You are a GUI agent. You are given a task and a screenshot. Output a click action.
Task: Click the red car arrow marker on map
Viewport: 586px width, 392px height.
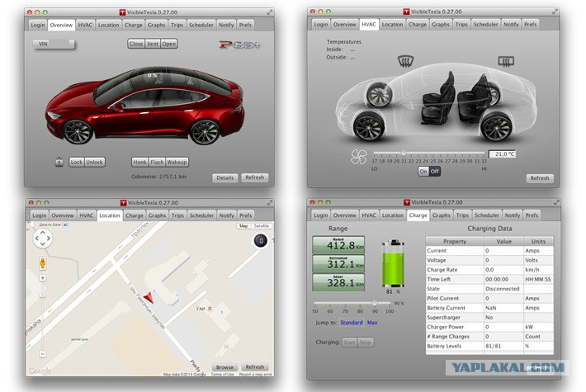[149, 297]
